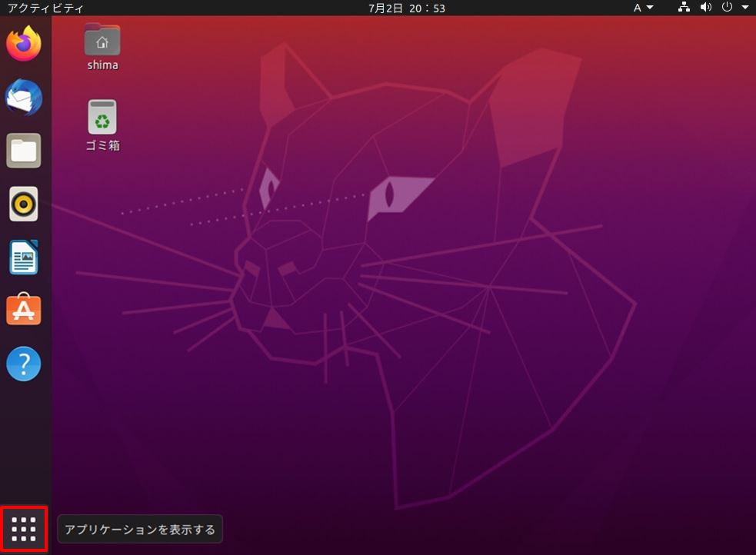Open LibreOffice Writer from the dock
Screen dimensions: 756x555
[24, 258]
